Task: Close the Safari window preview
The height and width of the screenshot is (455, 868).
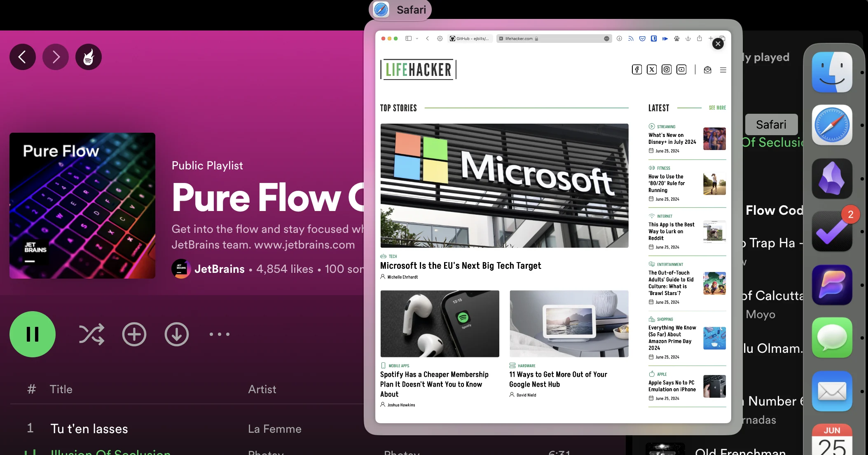Action: [x=718, y=44]
